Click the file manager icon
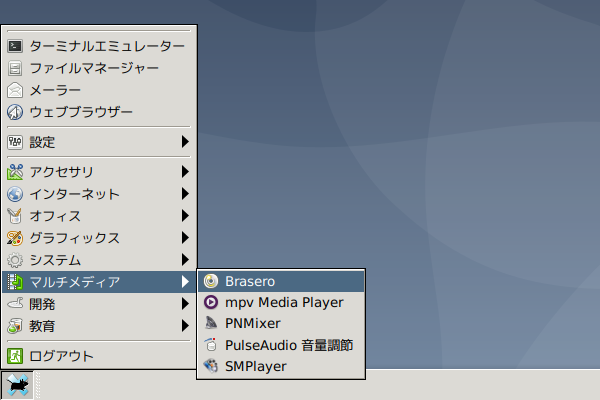 pos(15,69)
